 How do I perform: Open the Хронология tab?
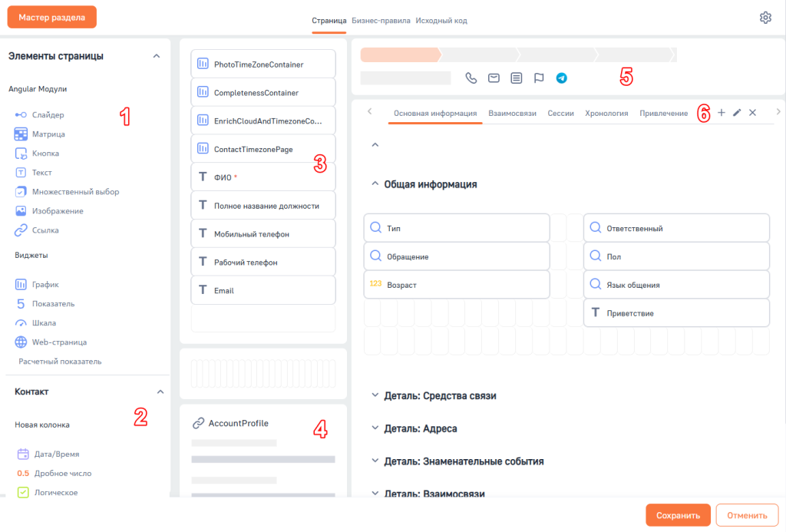[606, 113]
